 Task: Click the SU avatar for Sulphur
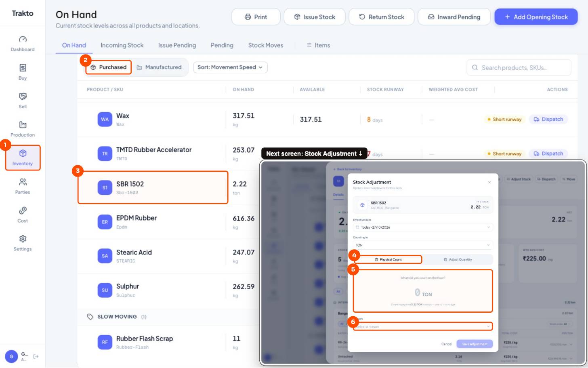105,290
